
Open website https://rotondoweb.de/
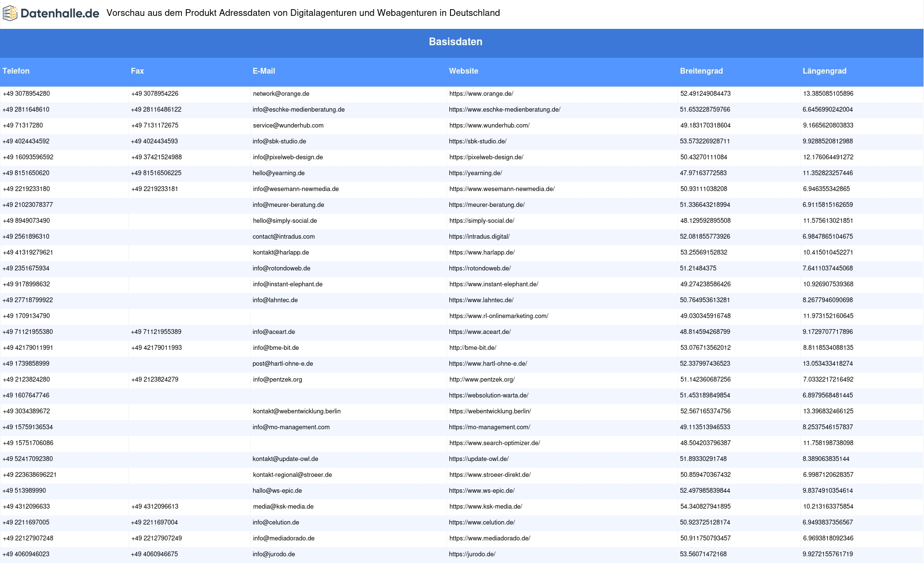click(x=480, y=269)
